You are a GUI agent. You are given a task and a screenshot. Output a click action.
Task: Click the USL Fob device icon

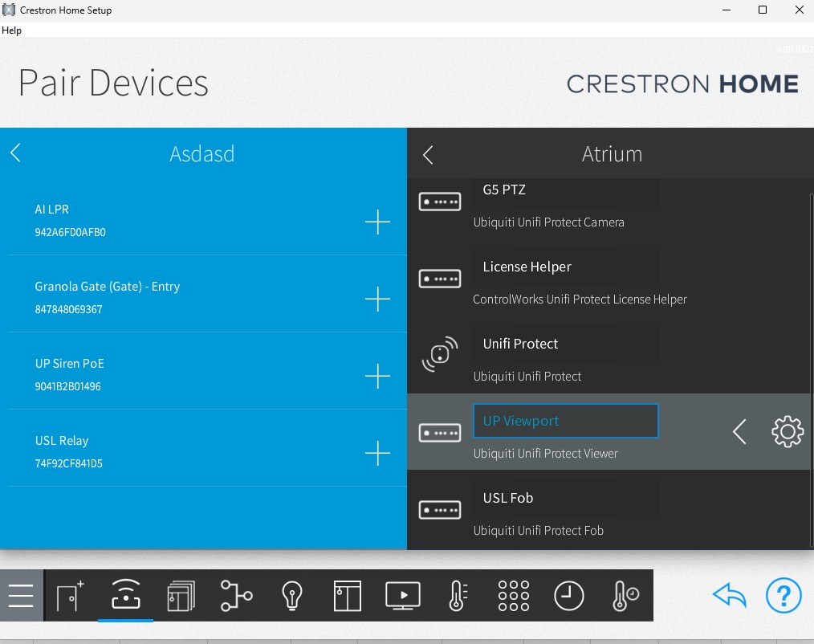[440, 510]
